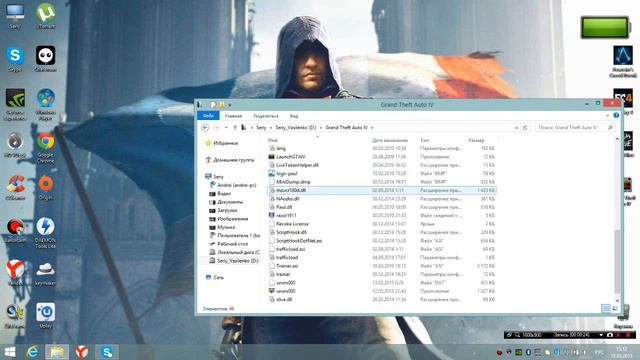Open the recent locations dropdown arrow
640x360 pixels.
click(226, 128)
